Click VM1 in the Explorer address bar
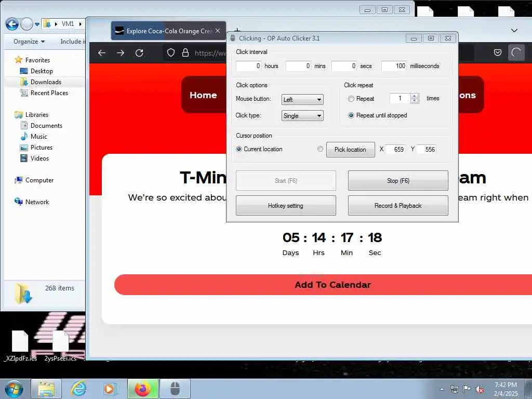The height and width of the screenshot is (399, 532). [68, 24]
